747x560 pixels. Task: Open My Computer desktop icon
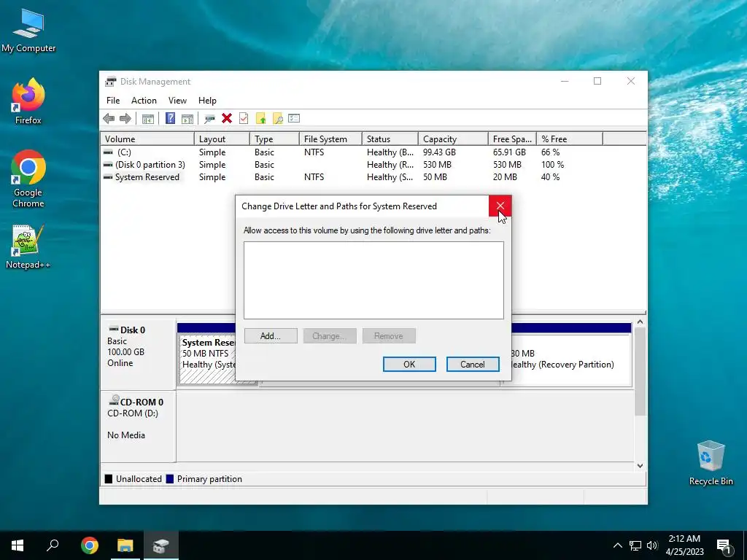pos(28,31)
